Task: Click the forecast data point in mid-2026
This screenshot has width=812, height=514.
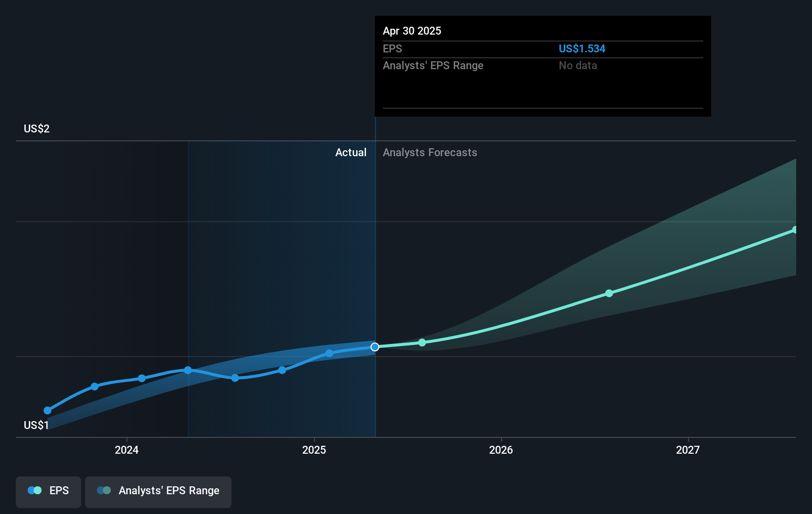Action: pyautogui.click(x=609, y=294)
